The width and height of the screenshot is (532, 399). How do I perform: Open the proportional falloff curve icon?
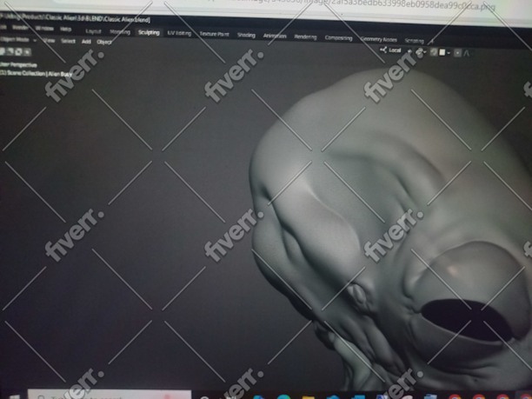467,53
